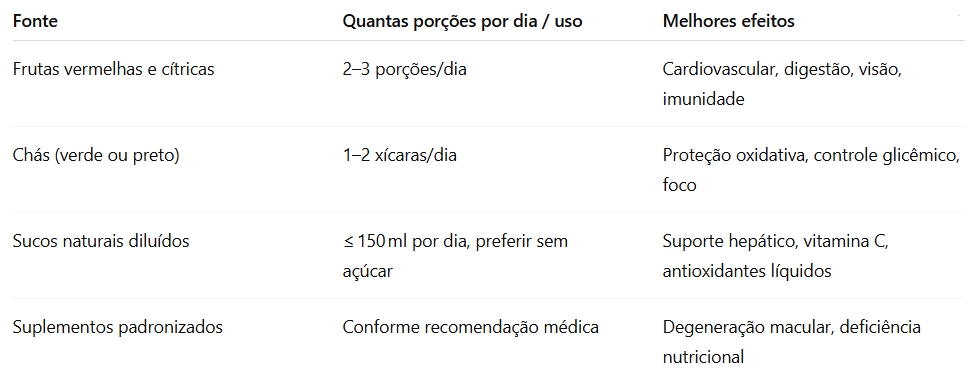The image size is (972, 382).
Task: Click the '1–2 xícaras/dia' cell
Action: [400, 155]
